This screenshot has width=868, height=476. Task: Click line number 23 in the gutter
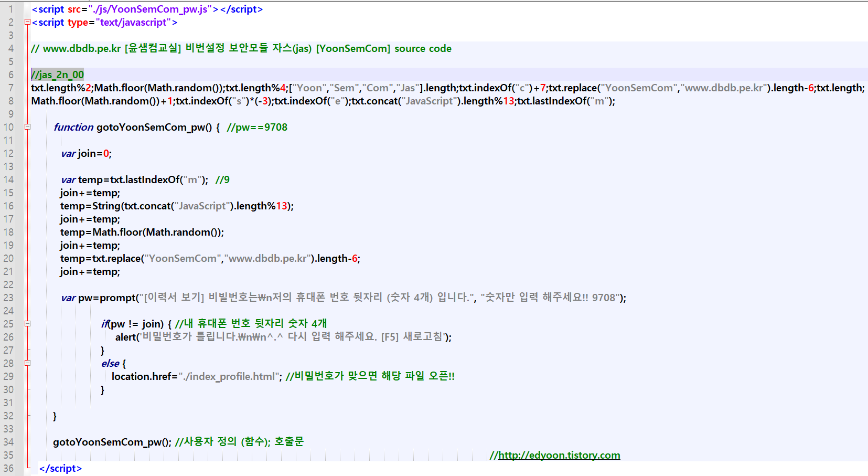[x=8, y=298]
